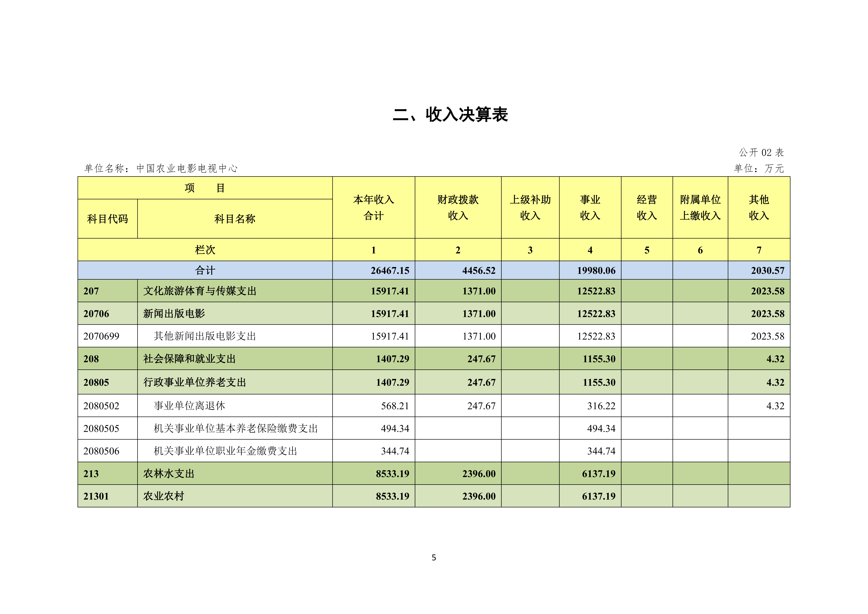Click the unit label 单位:万元
The image size is (868, 614).
[x=759, y=168]
